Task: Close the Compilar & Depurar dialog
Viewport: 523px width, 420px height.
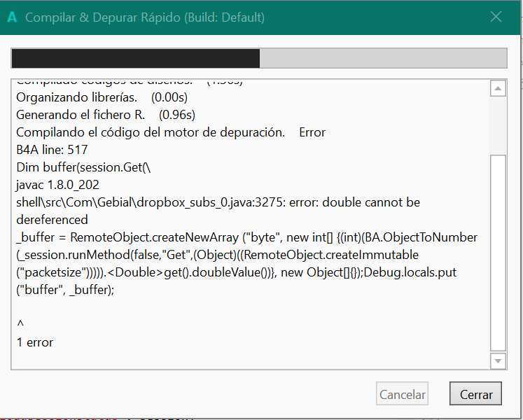Action: click(496, 17)
